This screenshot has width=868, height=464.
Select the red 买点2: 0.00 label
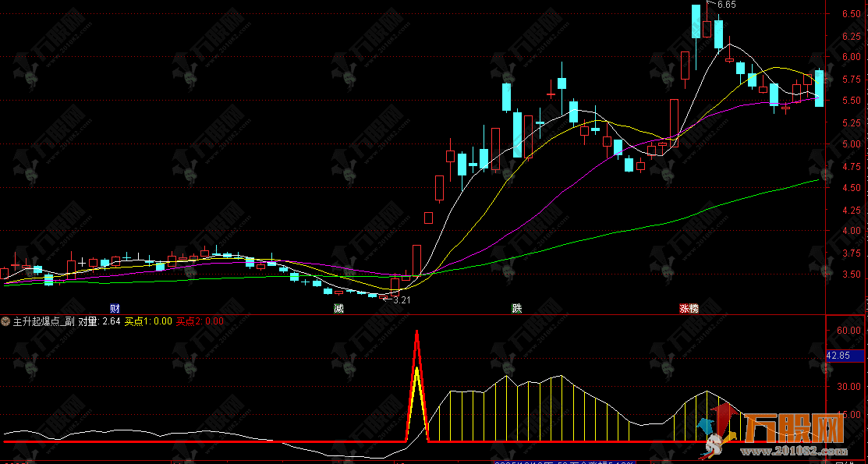pos(200,320)
